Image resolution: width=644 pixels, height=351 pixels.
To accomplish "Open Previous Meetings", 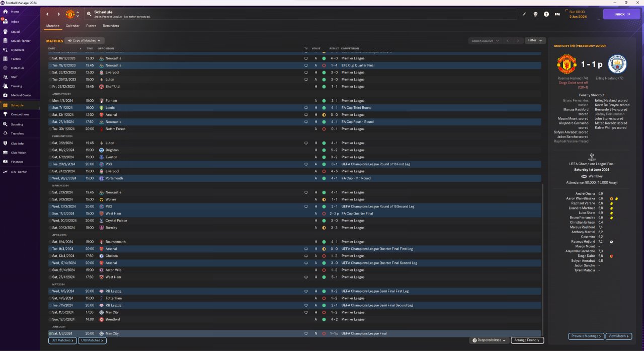I will click(x=586, y=336).
